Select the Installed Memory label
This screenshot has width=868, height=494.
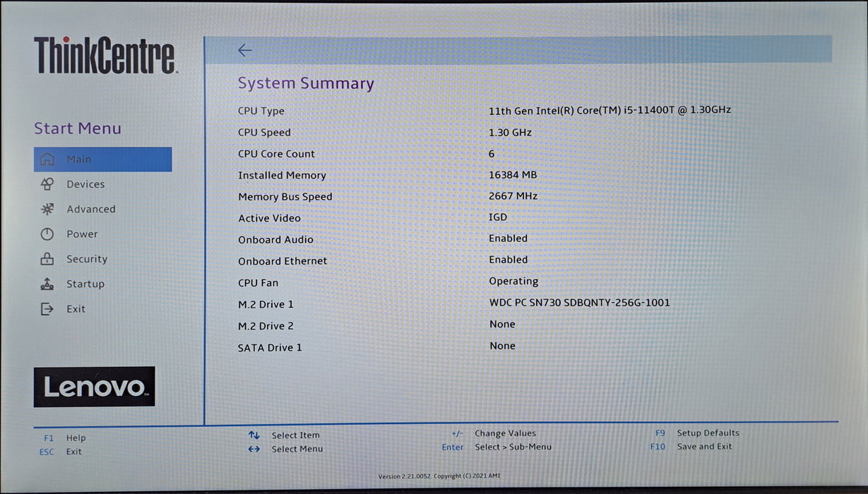(282, 175)
